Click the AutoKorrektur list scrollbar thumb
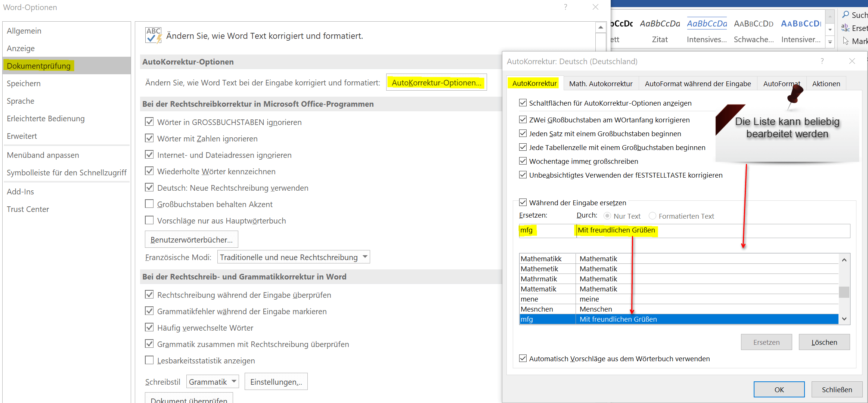Screen dimensions: 868x403 pyautogui.click(x=844, y=292)
